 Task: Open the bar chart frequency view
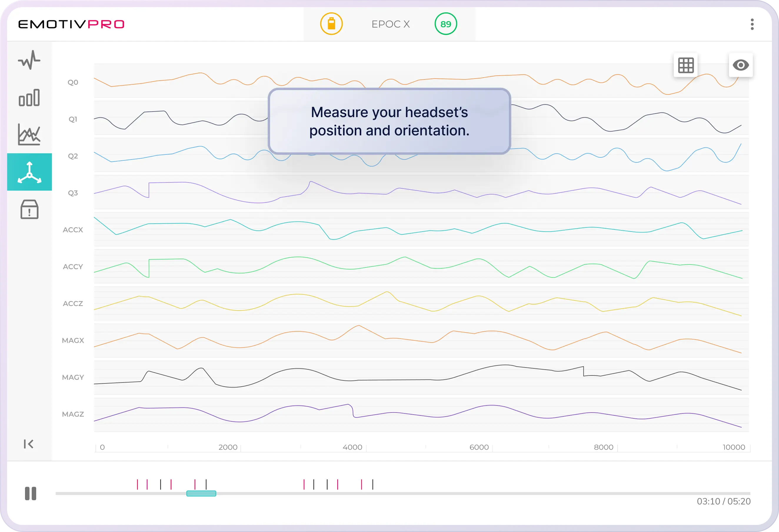click(29, 98)
